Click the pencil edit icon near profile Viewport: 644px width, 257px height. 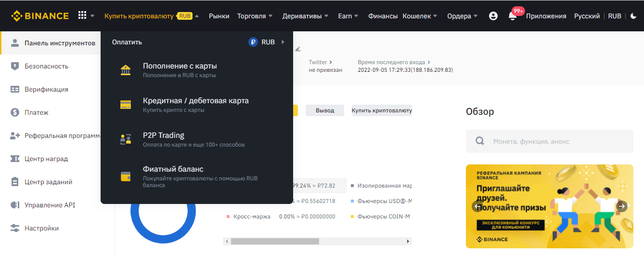[x=298, y=49]
